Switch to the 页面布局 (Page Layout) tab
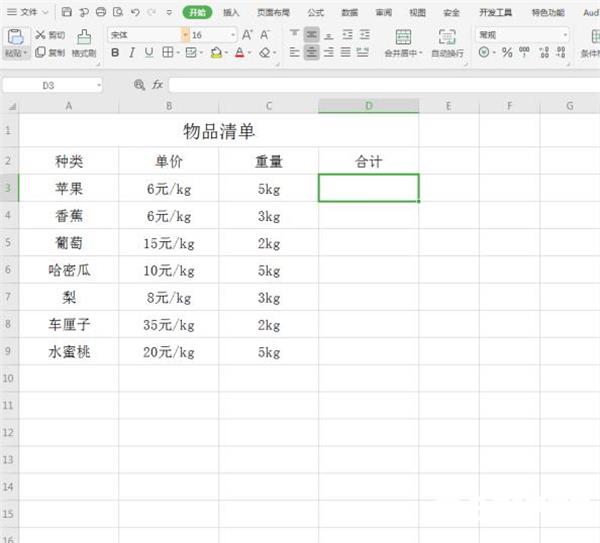This screenshot has height=543, width=600. (x=273, y=13)
